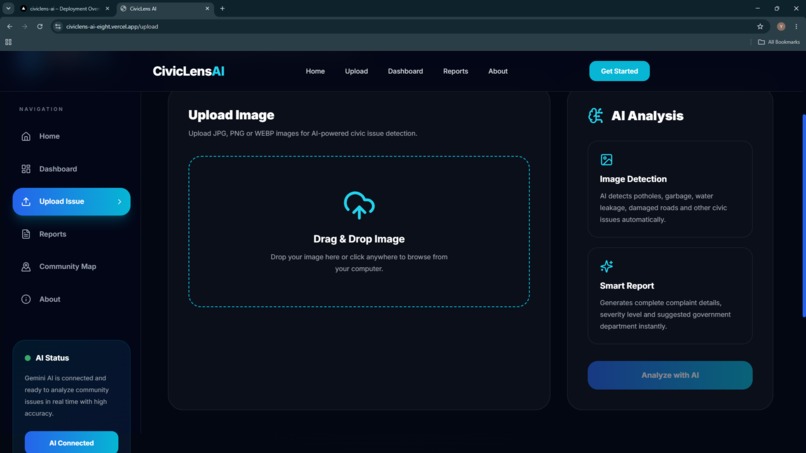The height and width of the screenshot is (453, 806).
Task: Go forward using the browser forward arrow
Action: tap(24, 26)
